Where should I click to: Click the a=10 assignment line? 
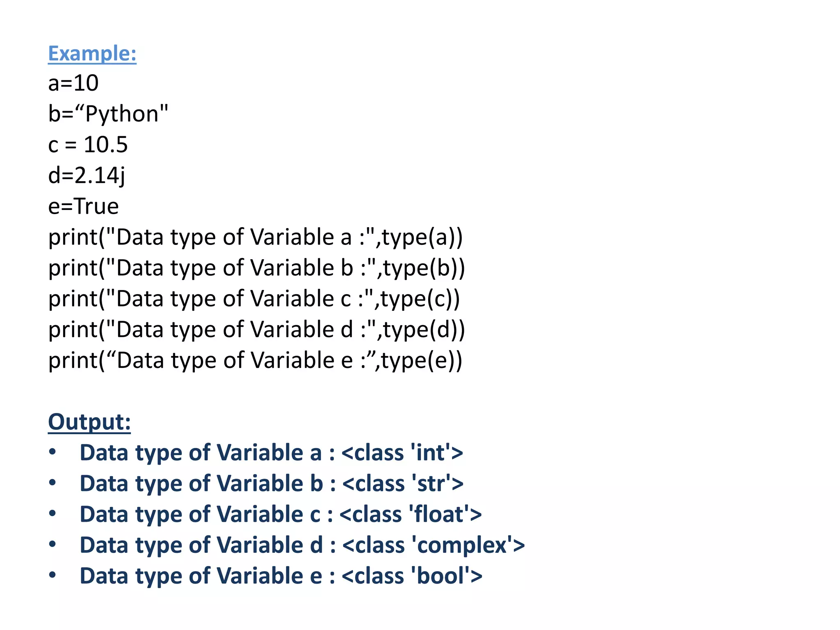tap(73, 83)
